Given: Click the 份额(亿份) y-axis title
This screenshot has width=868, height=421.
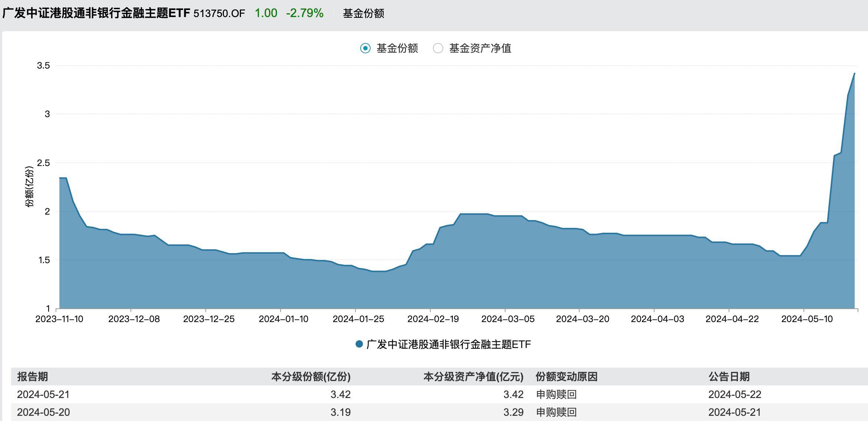Looking at the screenshot, I should coord(29,186).
